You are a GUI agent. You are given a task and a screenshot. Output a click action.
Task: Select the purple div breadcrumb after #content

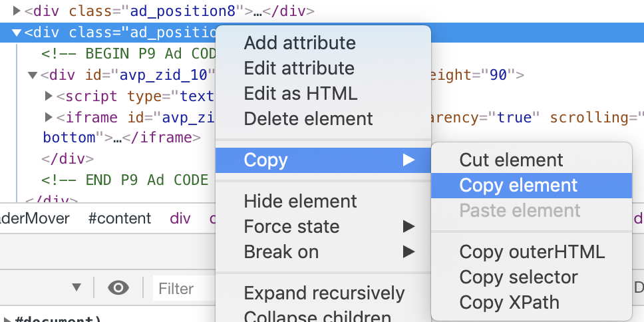(x=180, y=218)
